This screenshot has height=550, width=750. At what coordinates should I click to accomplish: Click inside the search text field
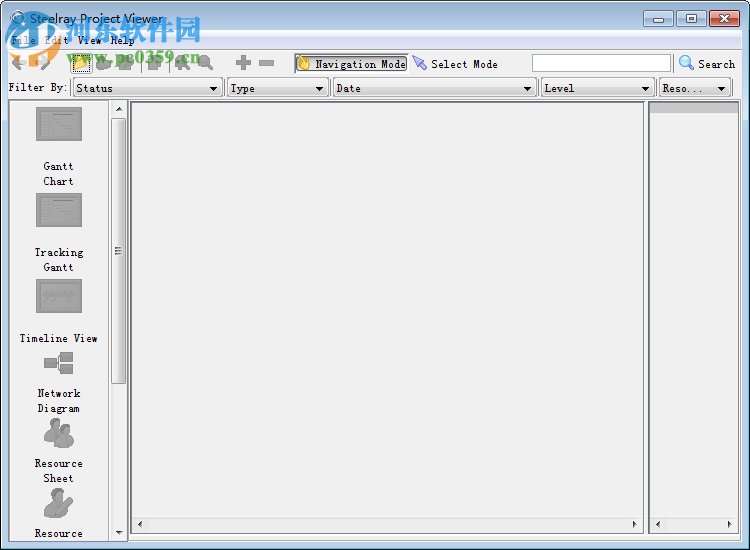point(601,63)
